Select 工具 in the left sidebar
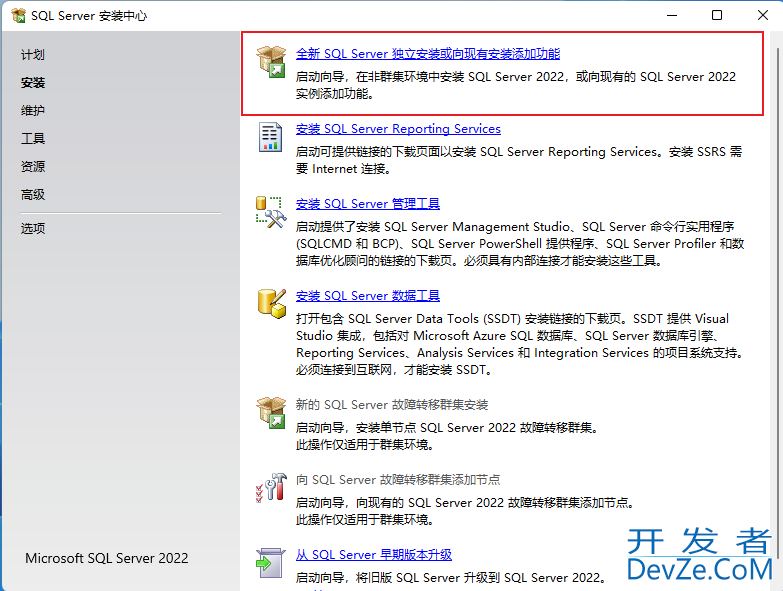The image size is (783, 591). 33,138
